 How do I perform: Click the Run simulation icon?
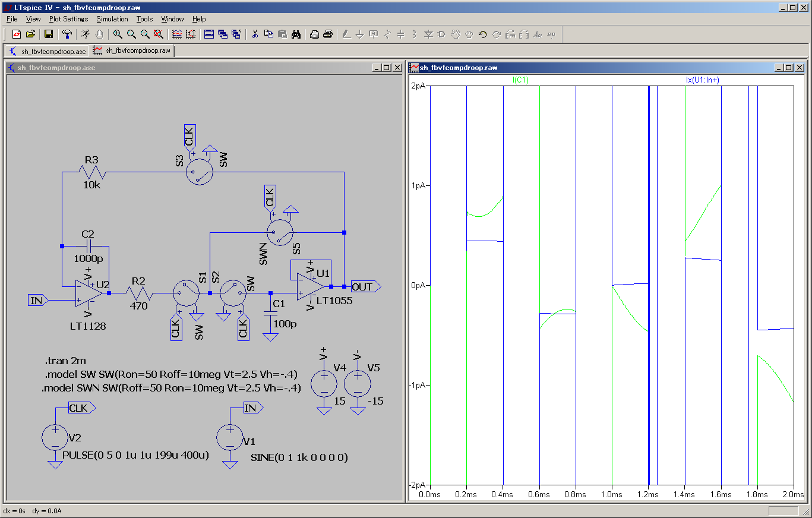[x=86, y=34]
